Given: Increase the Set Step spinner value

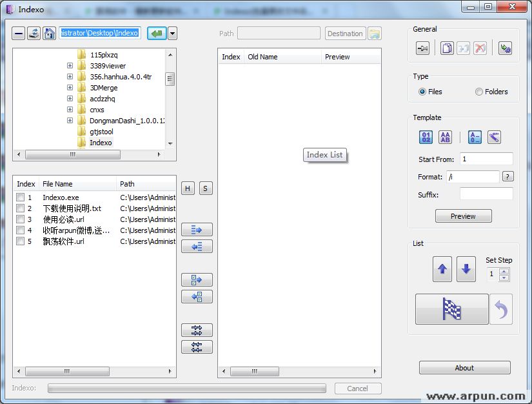Looking at the screenshot, I should click(504, 270).
